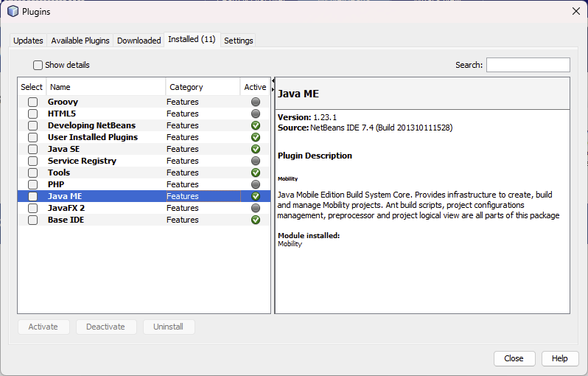Viewport: 588px width, 376px height.
Task: Click the Select column header
Action: click(x=32, y=87)
